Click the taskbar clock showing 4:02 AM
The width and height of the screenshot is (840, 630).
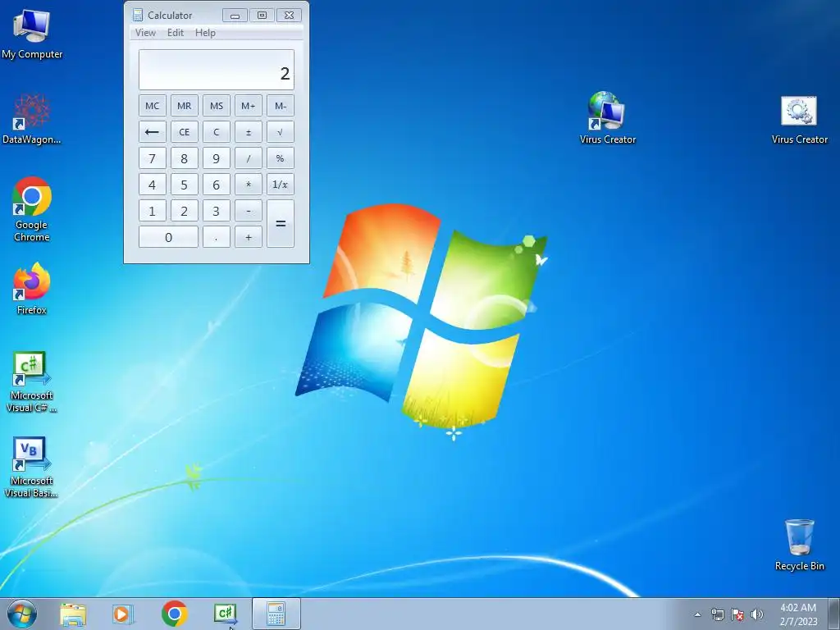pos(798,614)
